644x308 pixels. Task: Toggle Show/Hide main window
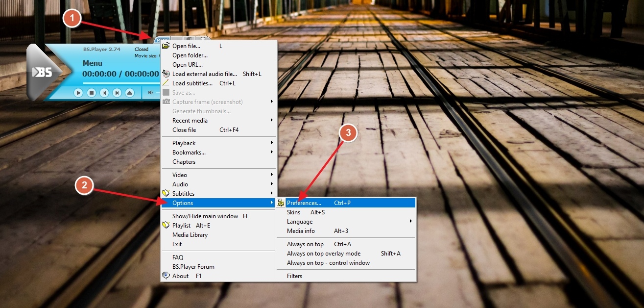point(205,216)
